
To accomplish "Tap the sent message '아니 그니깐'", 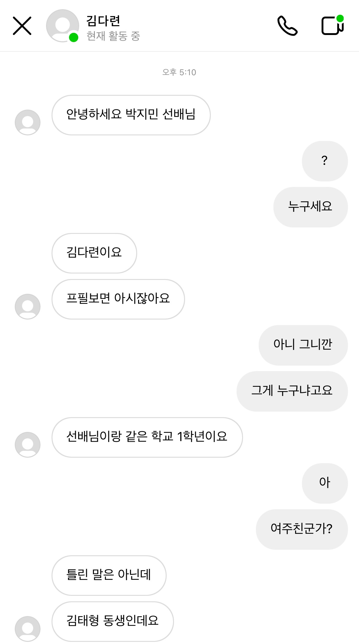I will [x=303, y=345].
